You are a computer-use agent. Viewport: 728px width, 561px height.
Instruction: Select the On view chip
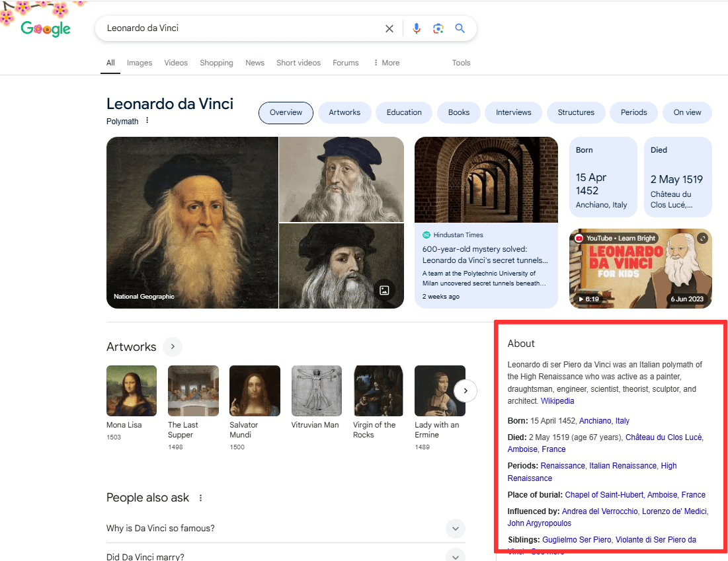tap(687, 113)
